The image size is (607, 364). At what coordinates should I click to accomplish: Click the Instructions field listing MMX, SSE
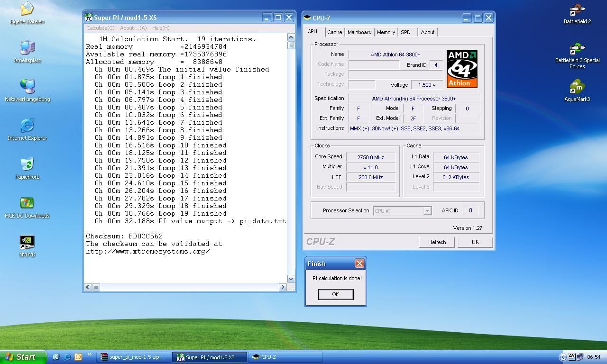tap(414, 128)
